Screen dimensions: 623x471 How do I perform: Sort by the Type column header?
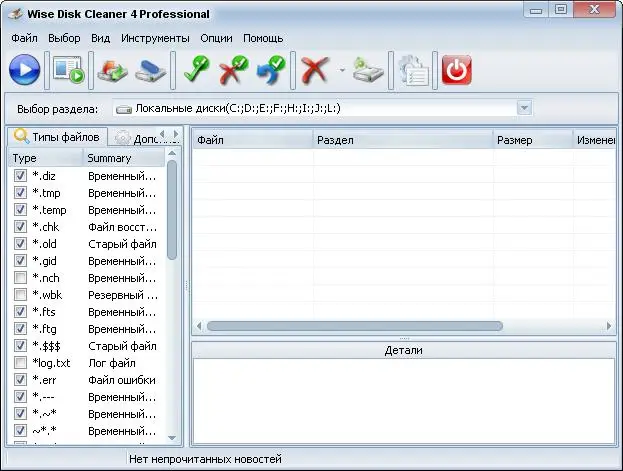(x=45, y=158)
